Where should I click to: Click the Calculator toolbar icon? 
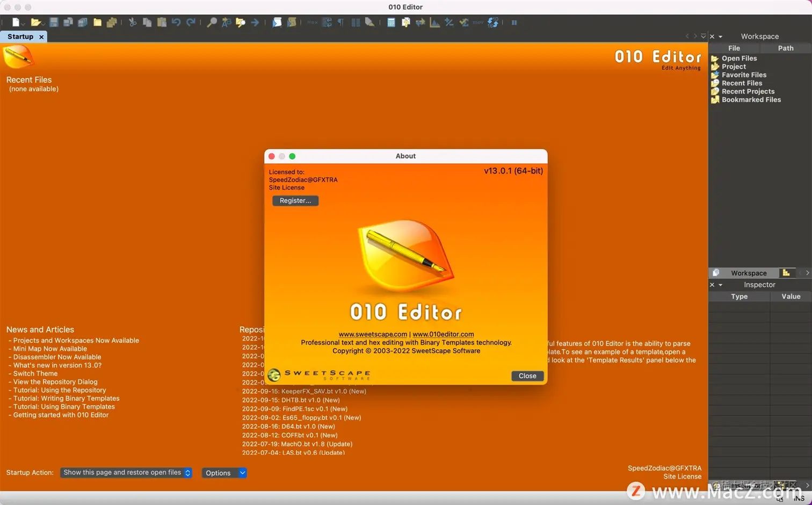pos(392,23)
